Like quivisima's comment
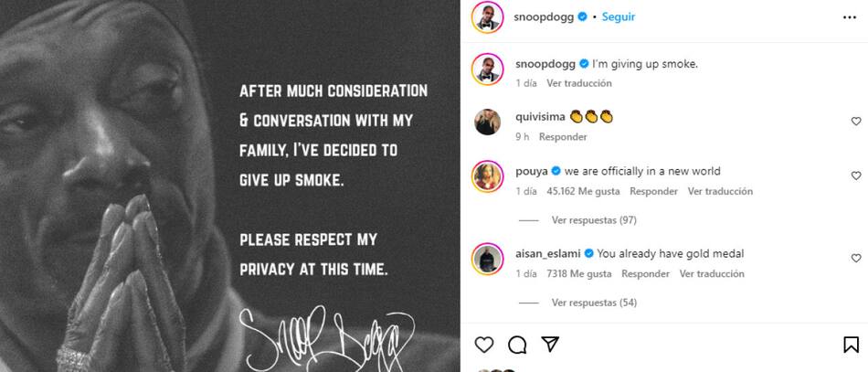 pyautogui.click(x=856, y=122)
